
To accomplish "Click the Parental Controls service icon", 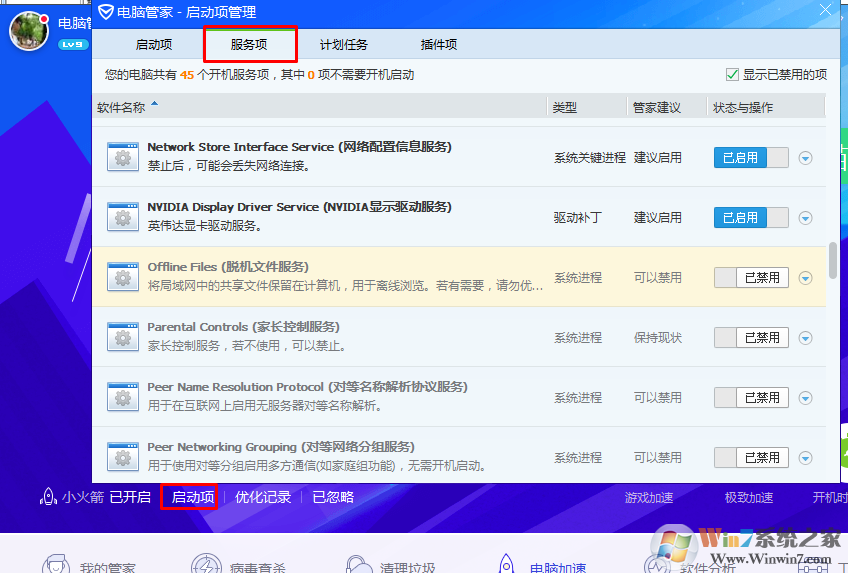I will [x=123, y=337].
